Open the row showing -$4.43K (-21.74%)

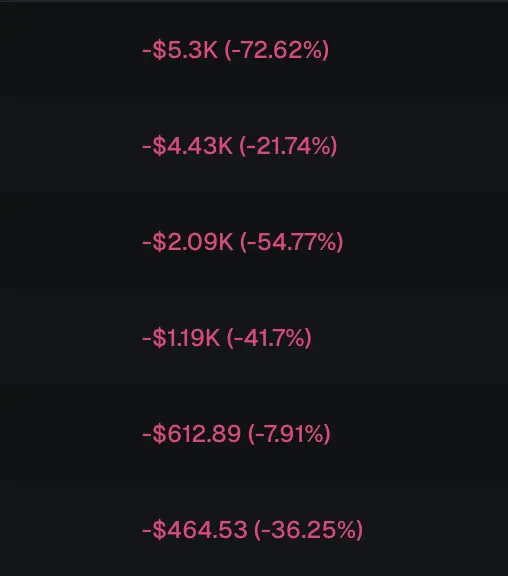click(x=254, y=146)
